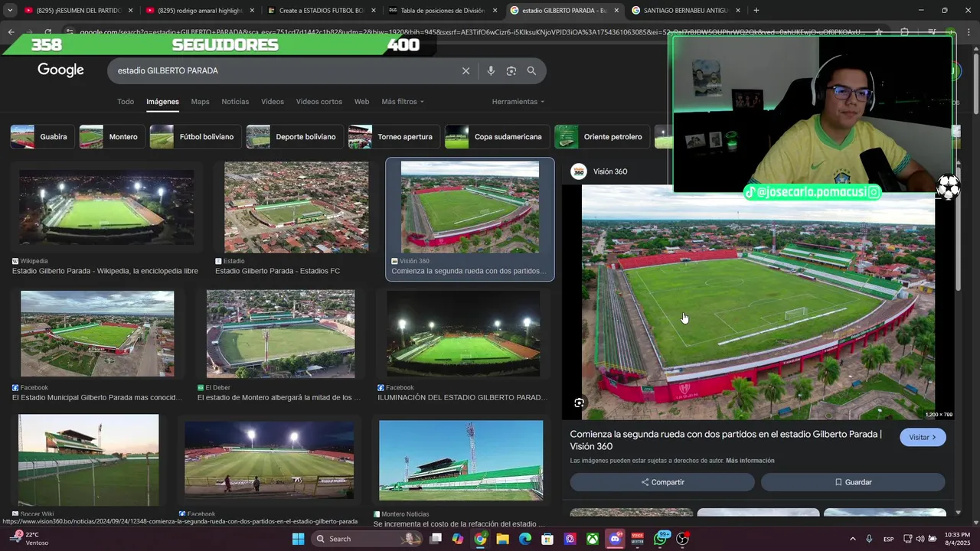Image resolution: width=980 pixels, height=551 pixels.
Task: Open the Estadios FC result thumbnail
Action: 296,207
